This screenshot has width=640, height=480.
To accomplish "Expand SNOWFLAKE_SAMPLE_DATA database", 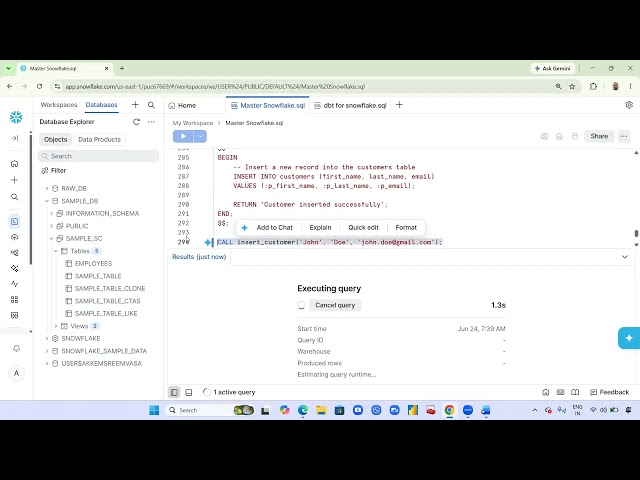I will click(x=47, y=351).
